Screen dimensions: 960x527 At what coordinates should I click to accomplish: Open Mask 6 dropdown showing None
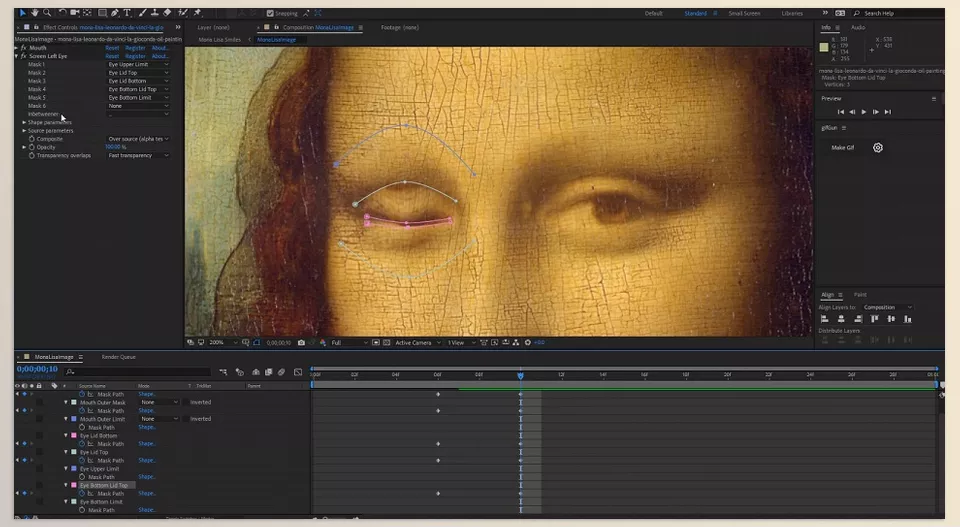click(138, 106)
